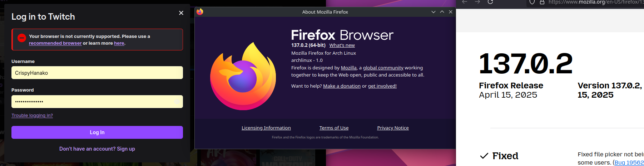The image size is (644, 166).
Task: Click Mozilla Firefox for Arch Linux text
Action: tap(323, 53)
